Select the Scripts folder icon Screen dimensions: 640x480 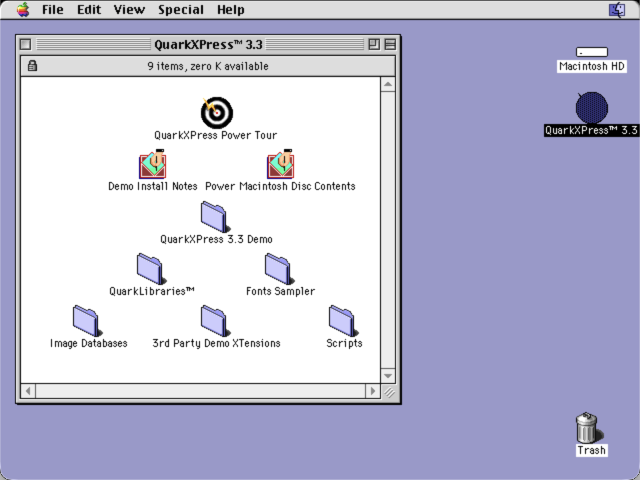coord(343,321)
